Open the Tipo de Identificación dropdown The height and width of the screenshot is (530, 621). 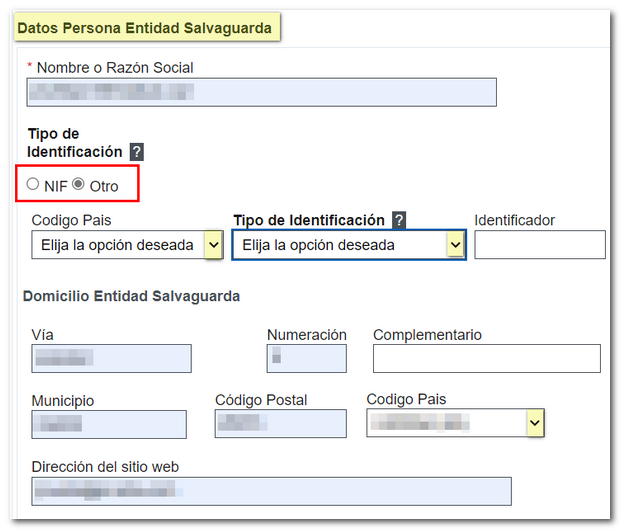(348, 245)
